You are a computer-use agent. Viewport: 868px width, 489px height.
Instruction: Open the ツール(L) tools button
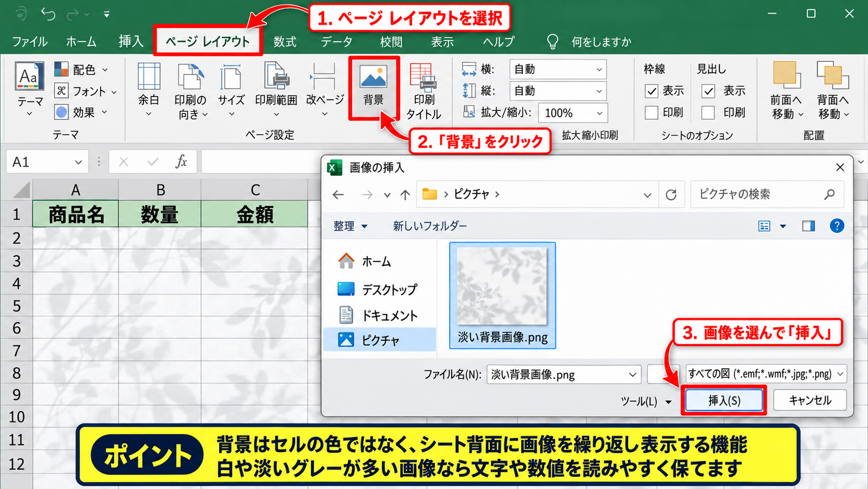pyautogui.click(x=646, y=401)
